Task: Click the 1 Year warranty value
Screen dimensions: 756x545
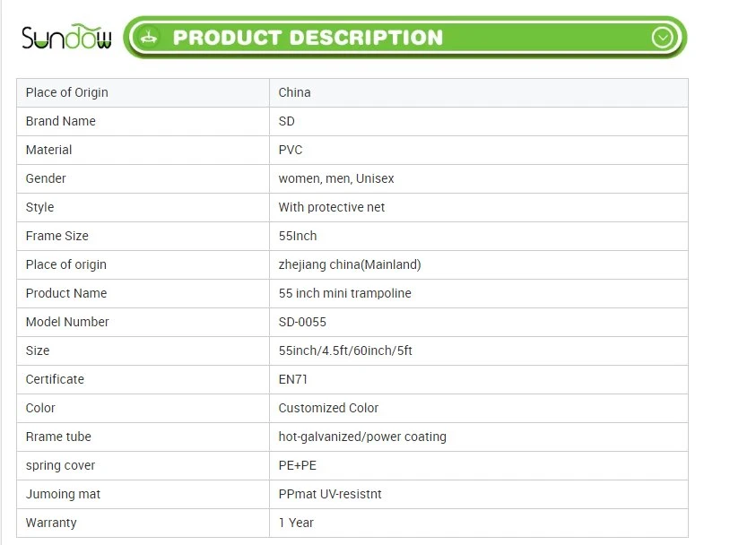Action: click(296, 523)
